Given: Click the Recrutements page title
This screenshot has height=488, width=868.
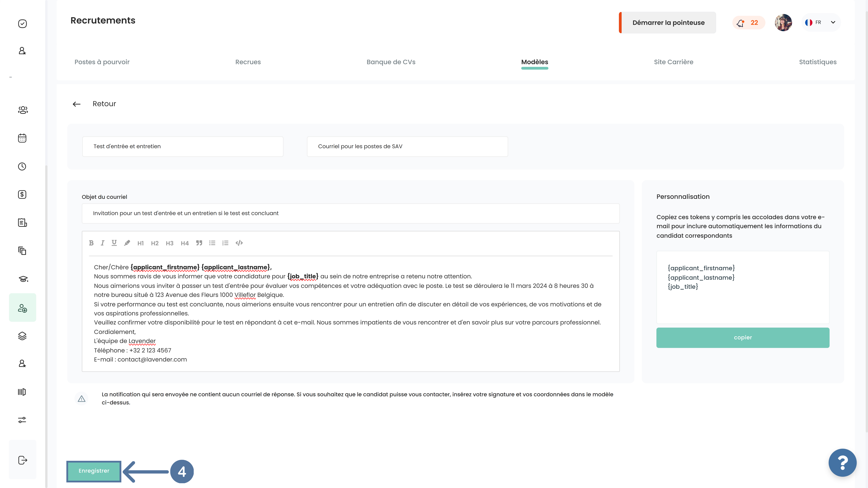Looking at the screenshot, I should pyautogui.click(x=103, y=21).
